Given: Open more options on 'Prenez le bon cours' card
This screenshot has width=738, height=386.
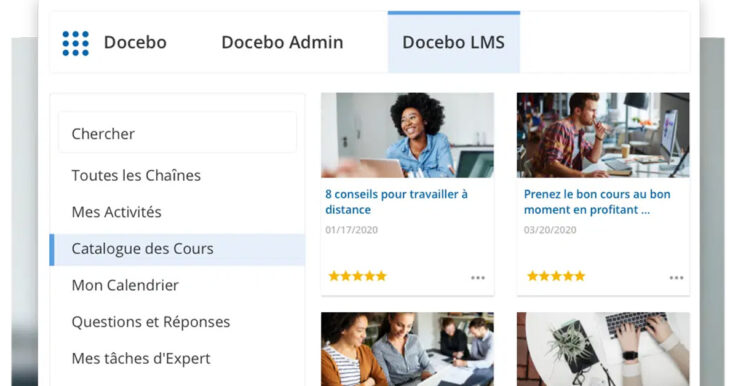Looking at the screenshot, I should (676, 278).
